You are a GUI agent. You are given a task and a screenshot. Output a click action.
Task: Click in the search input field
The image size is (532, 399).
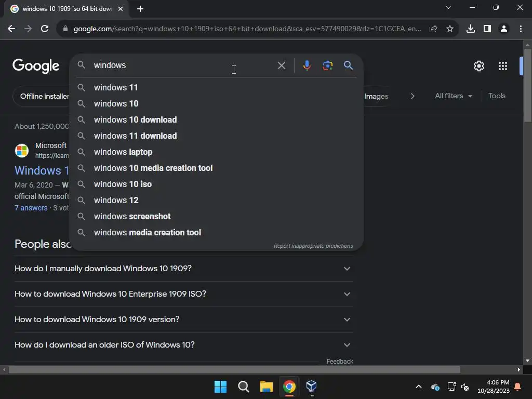click(183, 65)
